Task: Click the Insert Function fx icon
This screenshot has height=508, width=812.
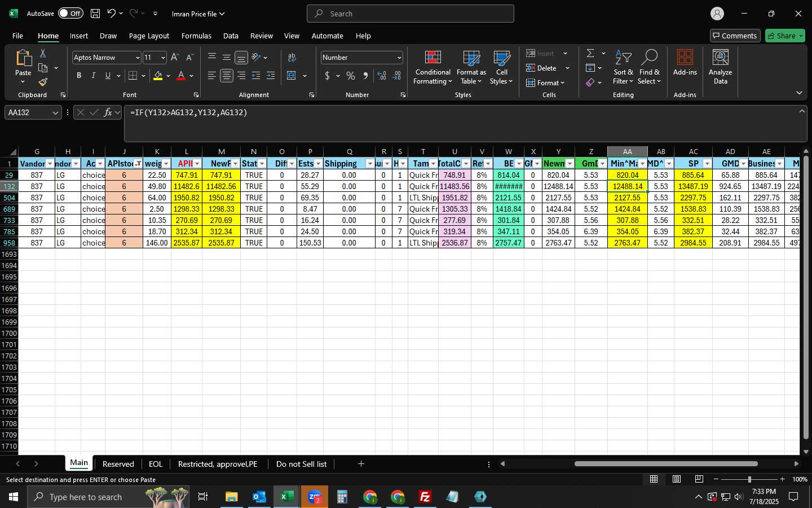Action: (108, 112)
